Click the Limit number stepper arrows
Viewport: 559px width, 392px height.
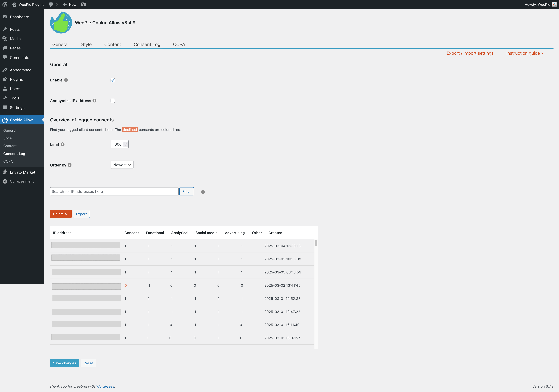(126, 144)
